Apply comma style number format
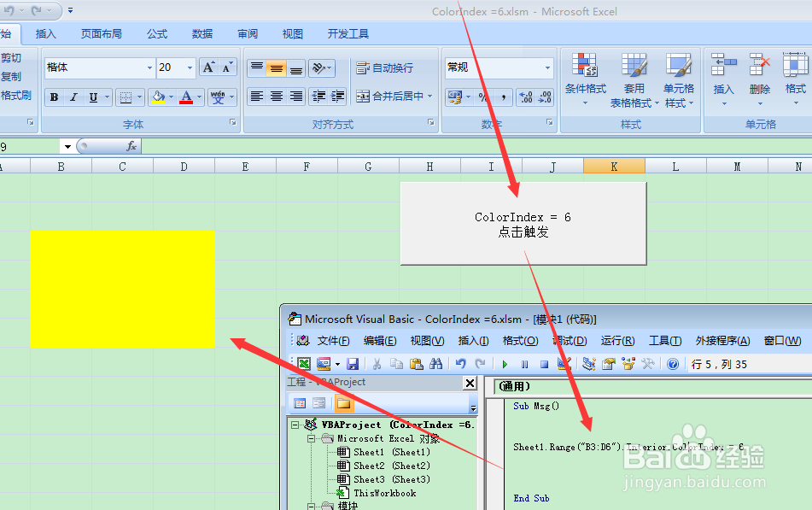Image resolution: width=812 pixels, height=510 pixels. coord(503,97)
